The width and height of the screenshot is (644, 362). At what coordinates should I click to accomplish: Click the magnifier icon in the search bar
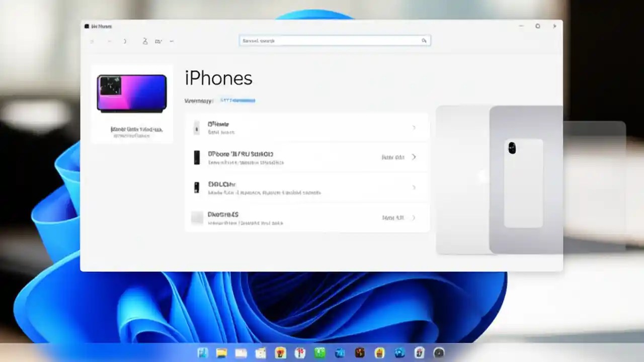424,41
